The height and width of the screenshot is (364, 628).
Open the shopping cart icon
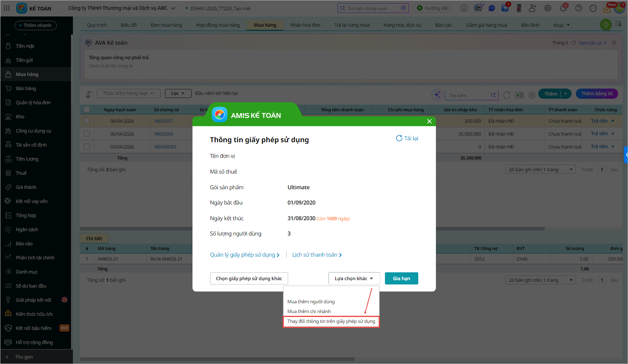click(505, 8)
